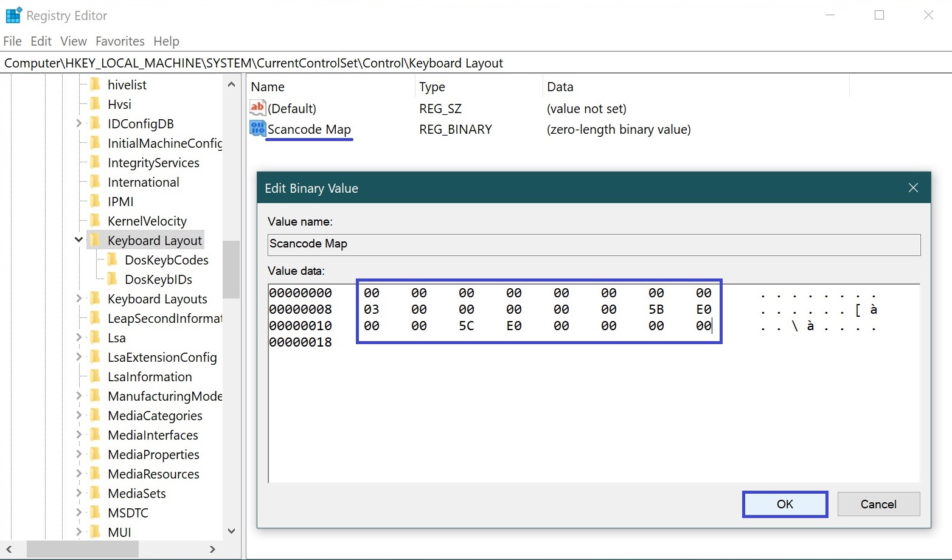Click the tree scroll up arrow

pos(231,85)
